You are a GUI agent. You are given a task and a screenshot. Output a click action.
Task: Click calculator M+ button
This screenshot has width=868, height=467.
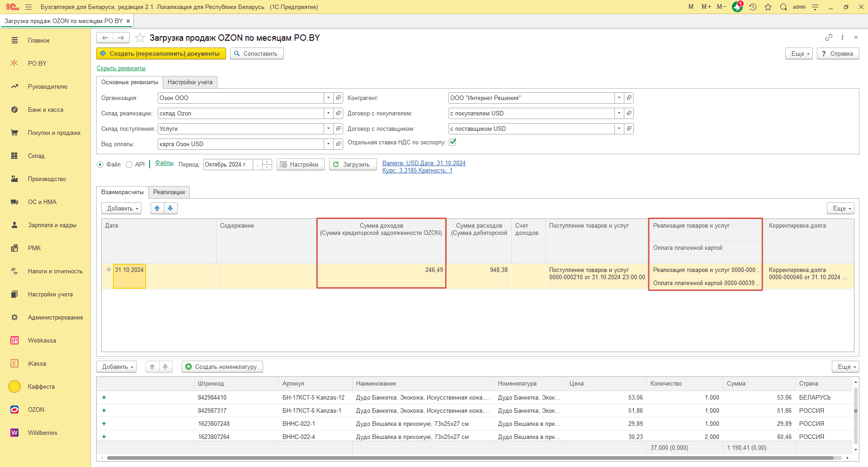point(706,7)
